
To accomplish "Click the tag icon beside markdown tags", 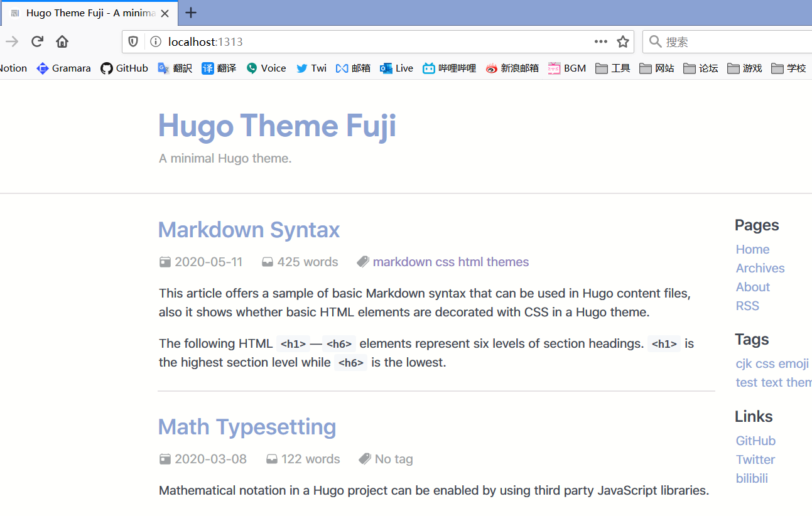I will tap(362, 261).
